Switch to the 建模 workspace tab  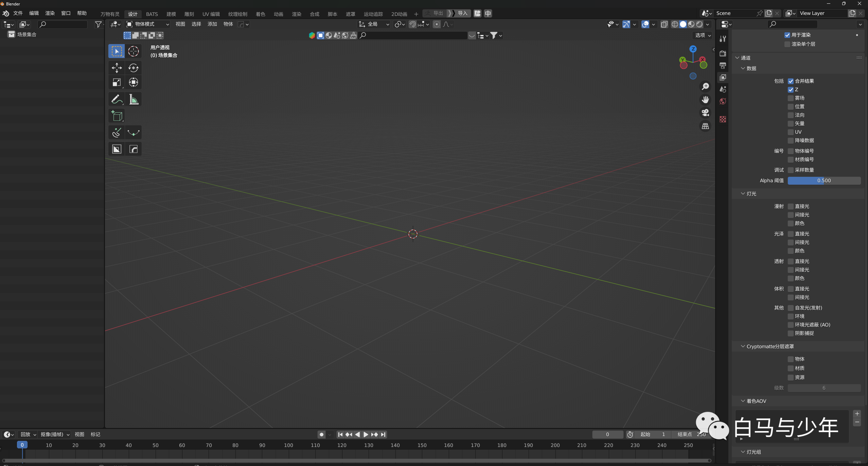coord(171,14)
